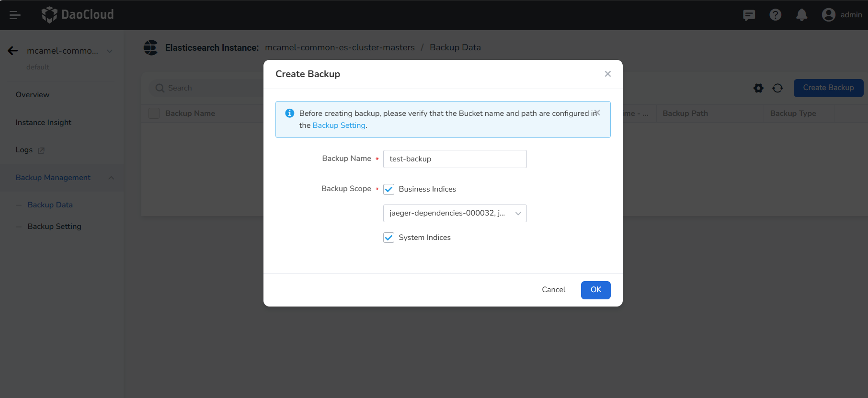Expand the mcamel-commo instance selector

[x=110, y=51]
